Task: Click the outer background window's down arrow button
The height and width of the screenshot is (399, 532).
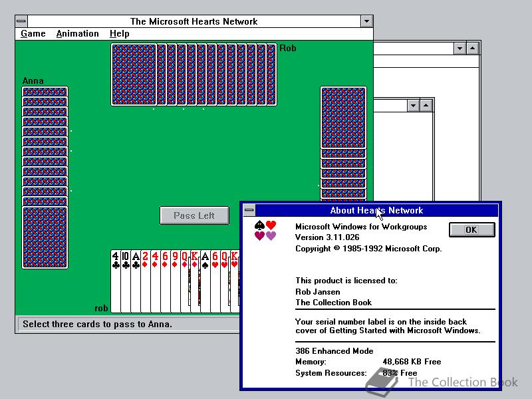Action: pyautogui.click(x=460, y=49)
